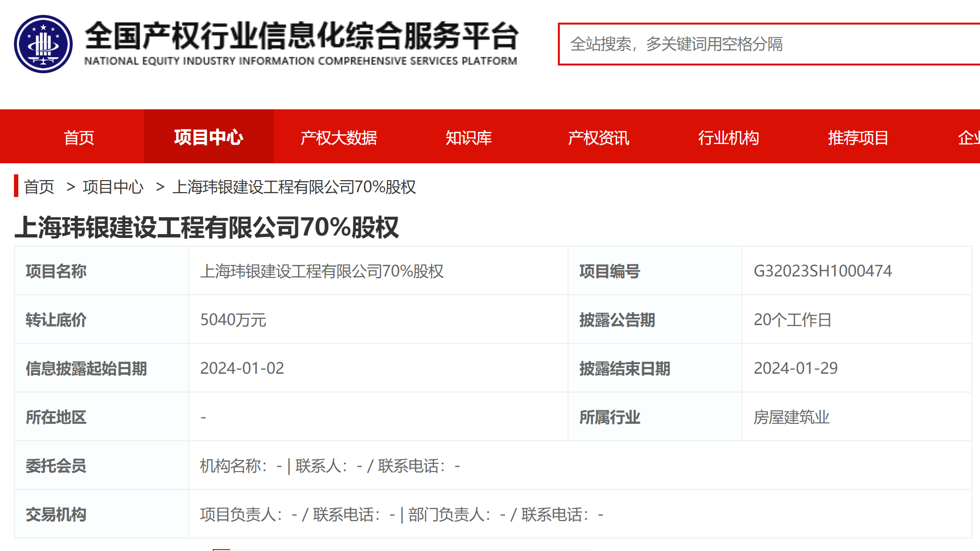
Task: Click the 房屋建筑业 industry value
Action: coord(791,417)
